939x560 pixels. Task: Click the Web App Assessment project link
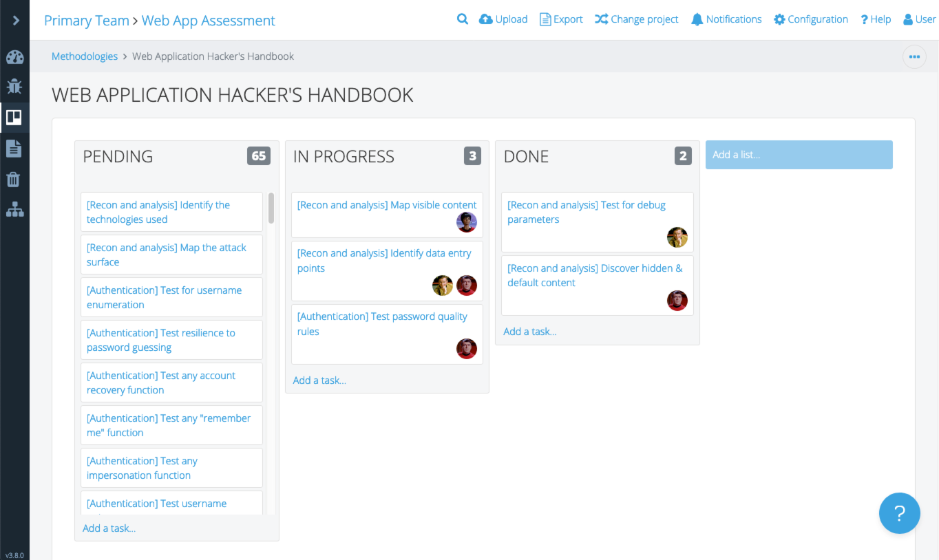[209, 21]
